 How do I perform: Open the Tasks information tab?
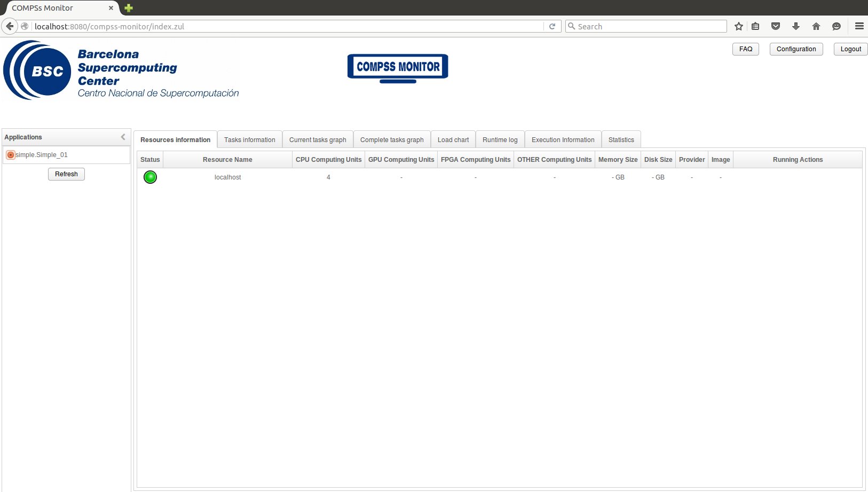pos(250,140)
